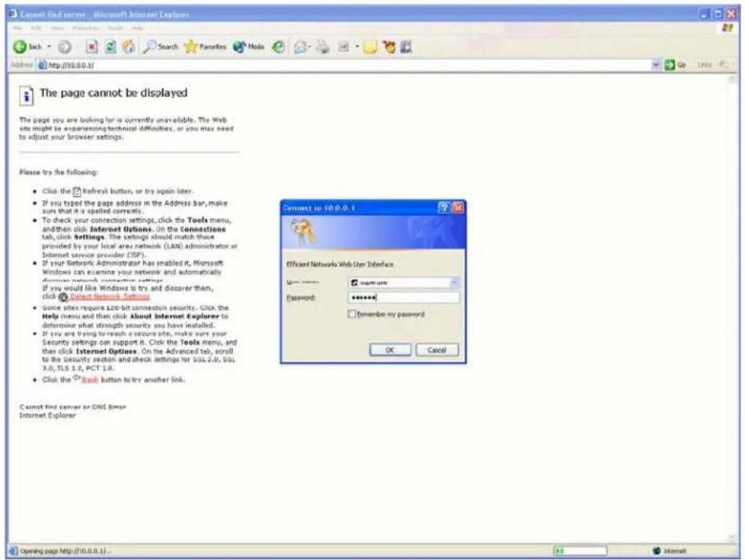Viewport: 745px width, 560px height.
Task: Click the page loading progress bar
Action: [580, 551]
